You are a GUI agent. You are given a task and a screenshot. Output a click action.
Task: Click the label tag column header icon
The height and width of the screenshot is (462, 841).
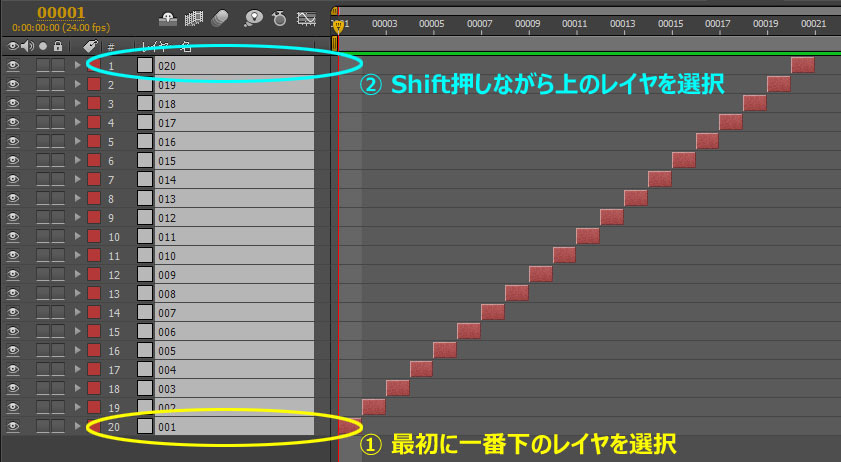90,46
